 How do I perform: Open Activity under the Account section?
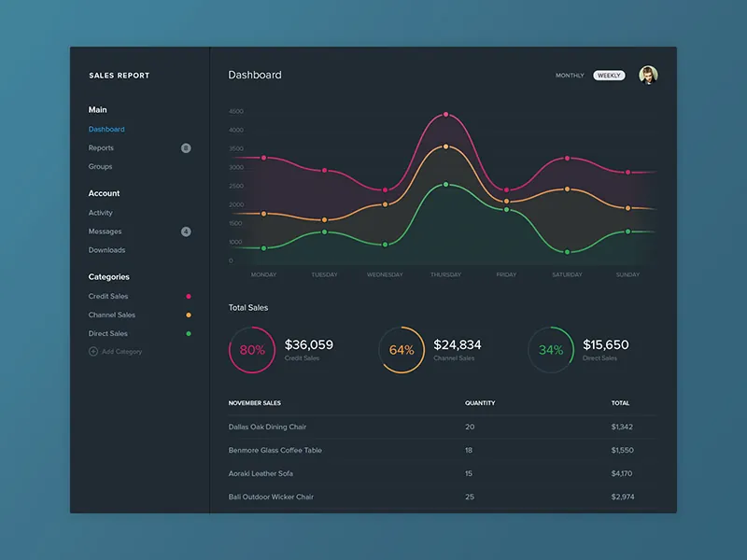click(100, 213)
